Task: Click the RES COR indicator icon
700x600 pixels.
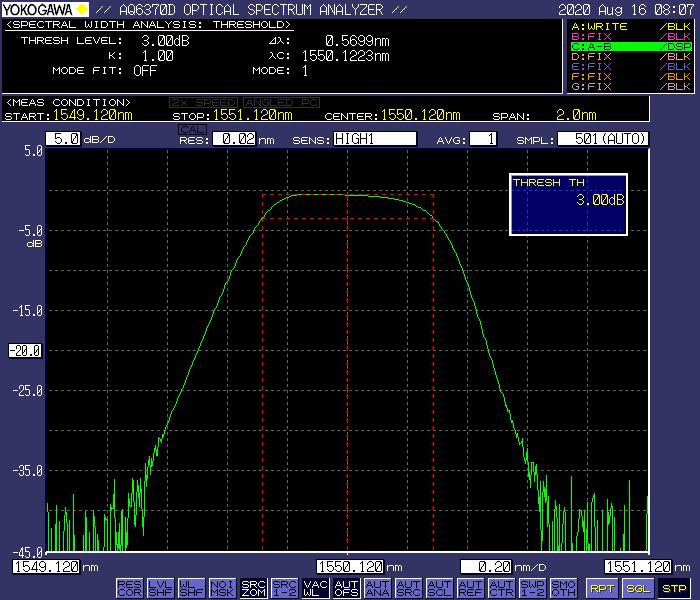Action: point(129,587)
